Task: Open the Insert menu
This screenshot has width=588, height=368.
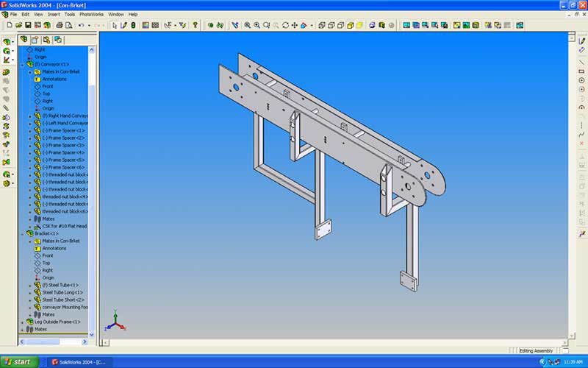Action: (x=54, y=14)
